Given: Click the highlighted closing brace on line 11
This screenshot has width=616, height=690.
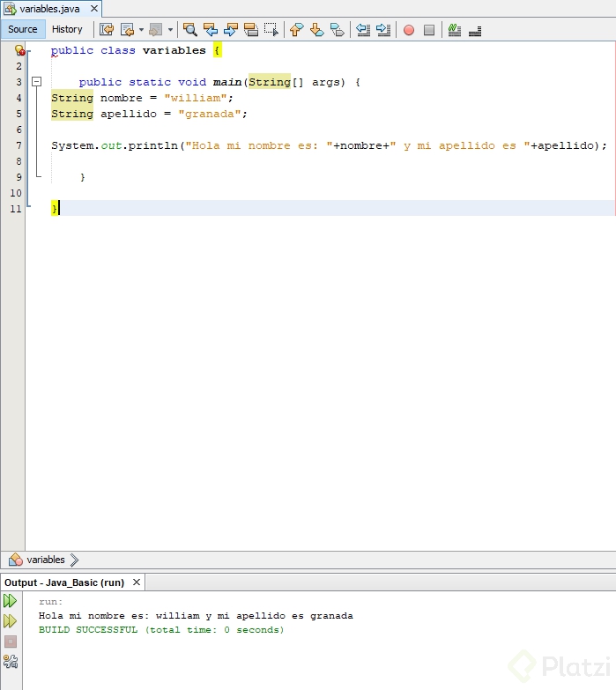Looking at the screenshot, I should pos(54,209).
